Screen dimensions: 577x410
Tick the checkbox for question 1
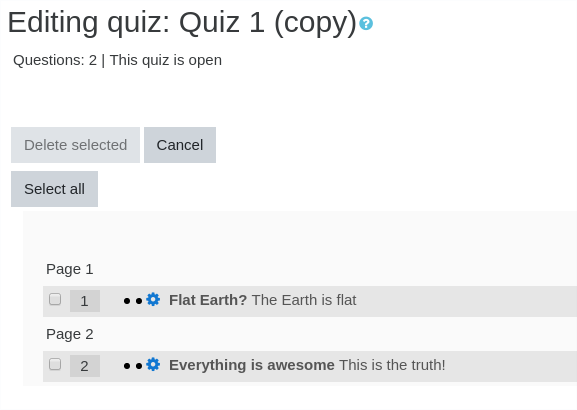point(55,299)
